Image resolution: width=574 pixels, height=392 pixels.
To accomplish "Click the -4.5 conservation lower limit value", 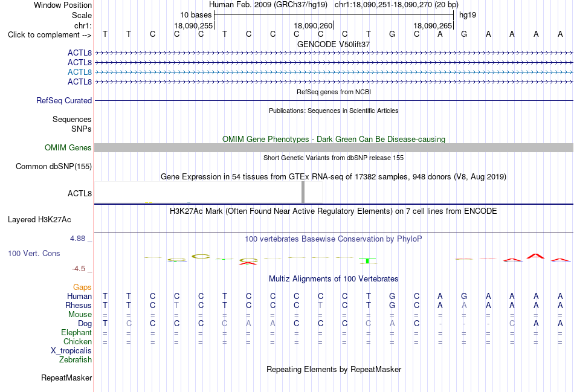I will click(79, 269).
